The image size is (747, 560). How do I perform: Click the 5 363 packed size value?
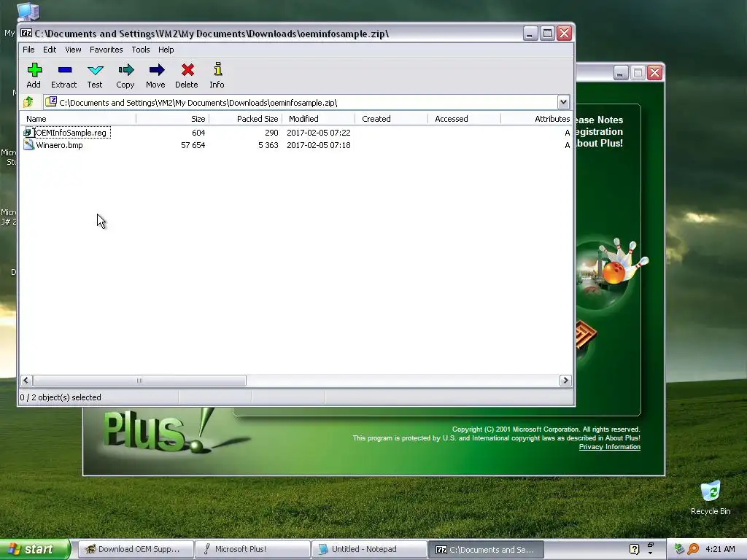point(268,145)
